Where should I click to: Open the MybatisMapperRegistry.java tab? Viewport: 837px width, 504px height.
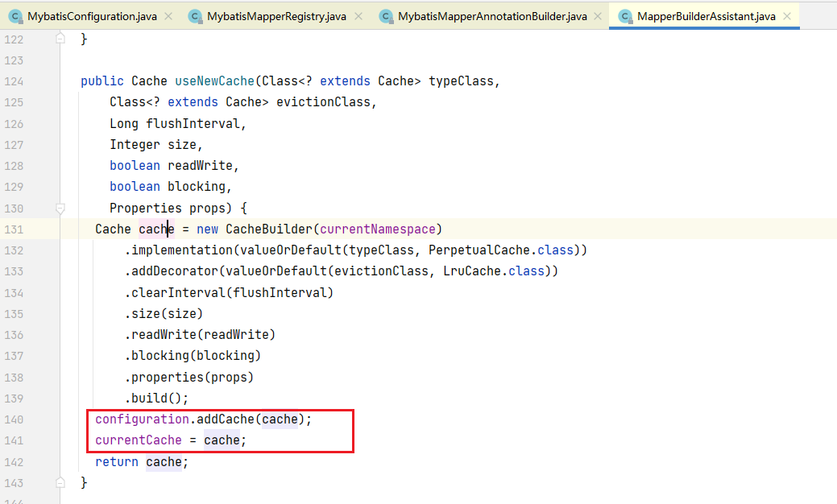(276, 16)
